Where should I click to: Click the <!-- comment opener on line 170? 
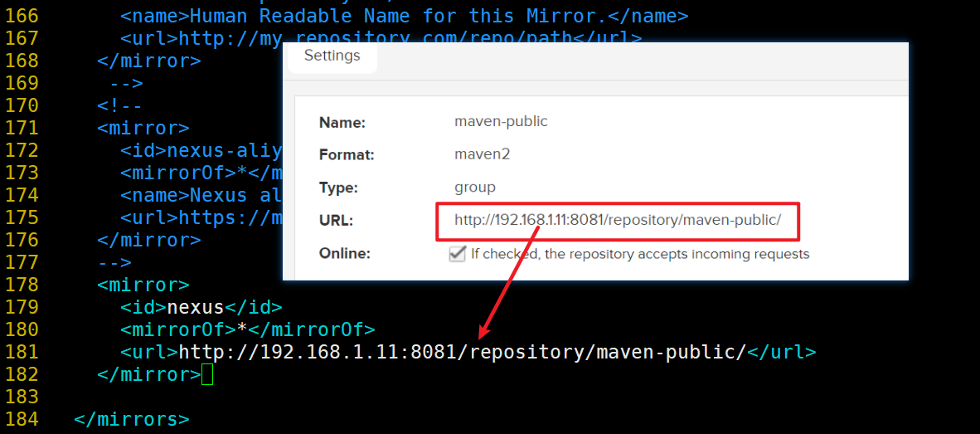pos(120,105)
